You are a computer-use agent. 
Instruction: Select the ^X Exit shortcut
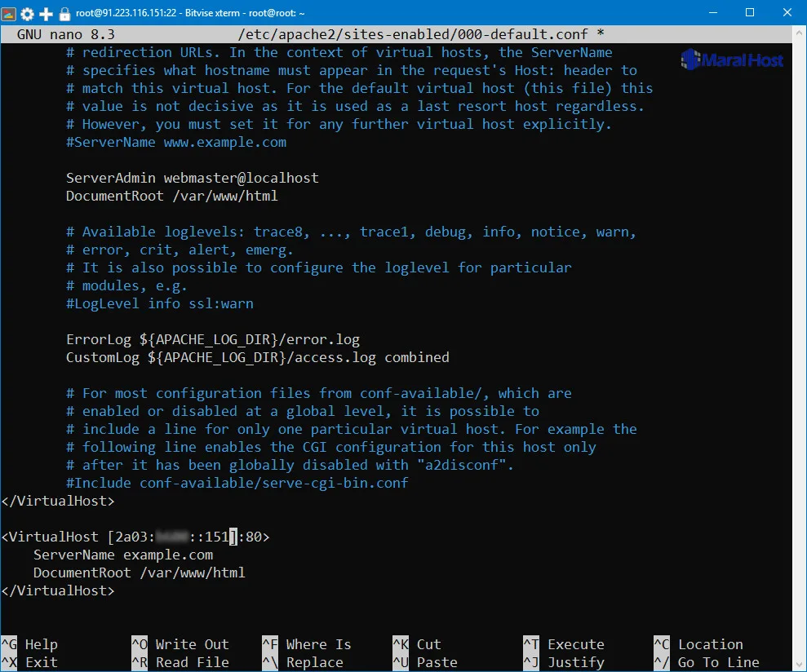point(30,662)
